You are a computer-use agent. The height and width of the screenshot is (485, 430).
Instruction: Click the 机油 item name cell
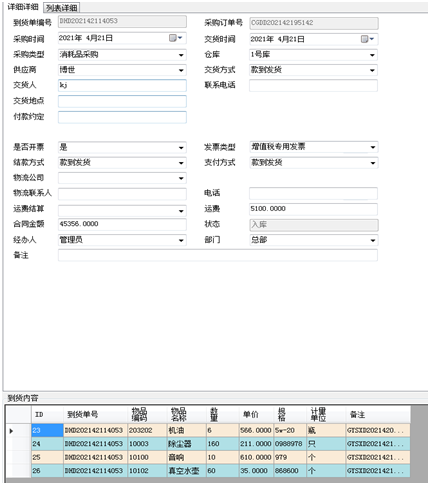click(x=186, y=431)
